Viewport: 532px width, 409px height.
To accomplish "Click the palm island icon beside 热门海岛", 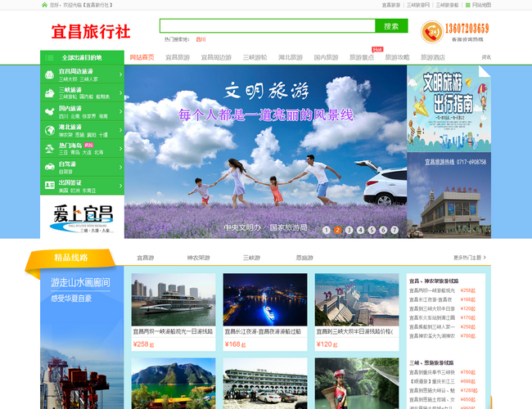I will point(49,148).
